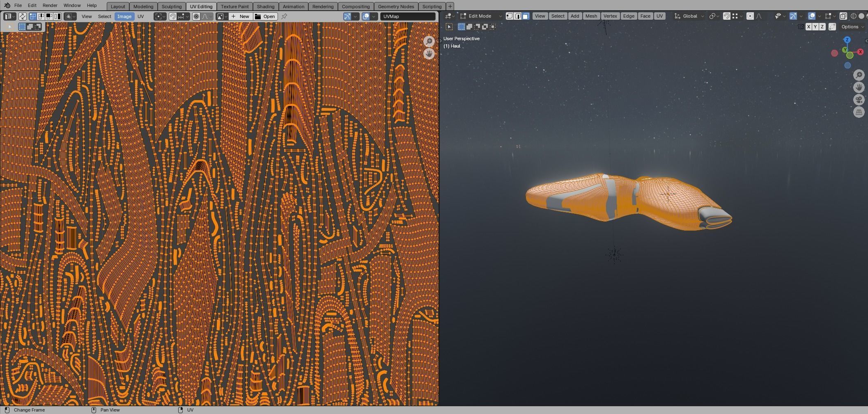Select UV island select mode

coord(57,16)
